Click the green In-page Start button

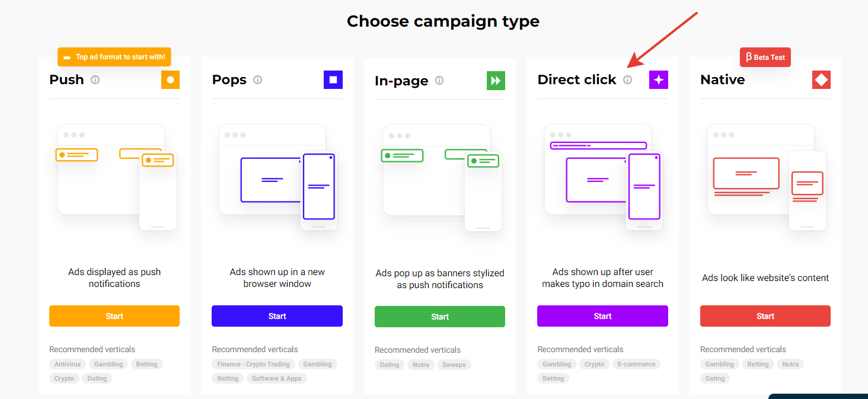440,317
